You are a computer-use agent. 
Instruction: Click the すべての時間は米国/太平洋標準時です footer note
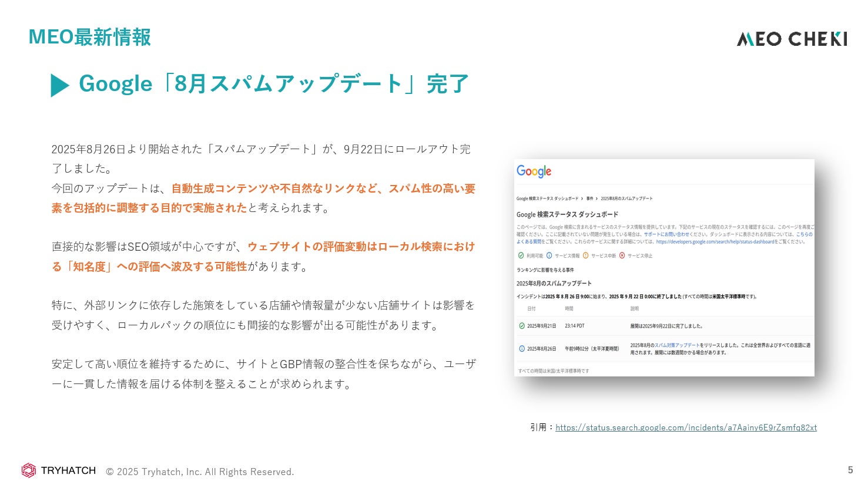pyautogui.click(x=553, y=371)
